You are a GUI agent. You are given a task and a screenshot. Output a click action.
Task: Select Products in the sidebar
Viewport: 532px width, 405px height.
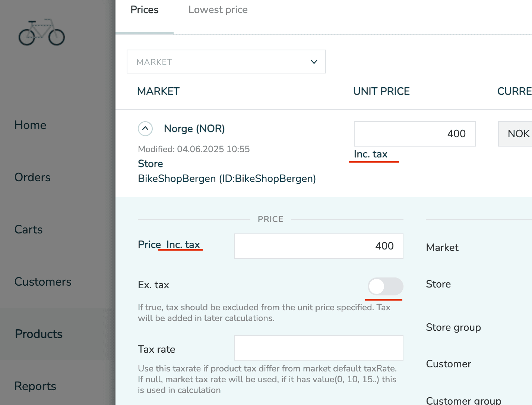tap(39, 334)
